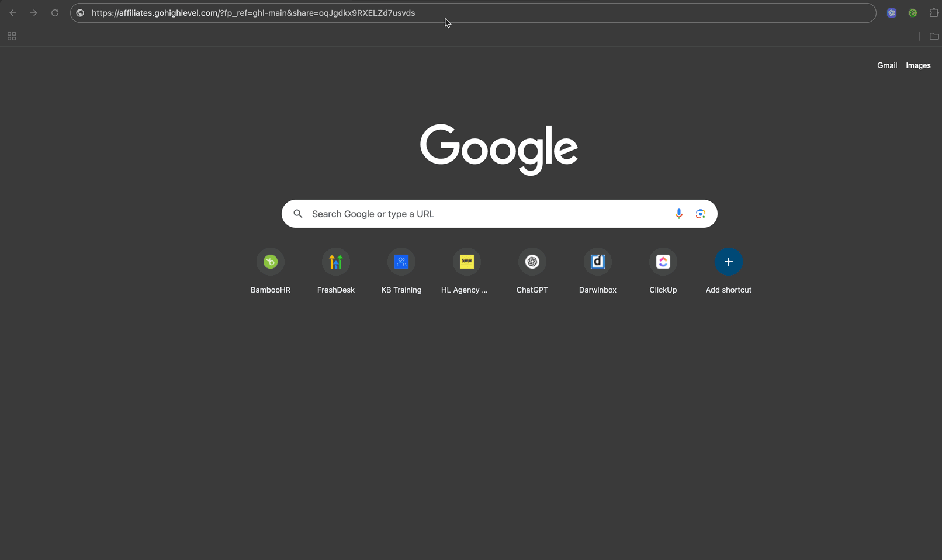Search by image with Google Lens
This screenshot has width=942, height=560.
point(700,214)
